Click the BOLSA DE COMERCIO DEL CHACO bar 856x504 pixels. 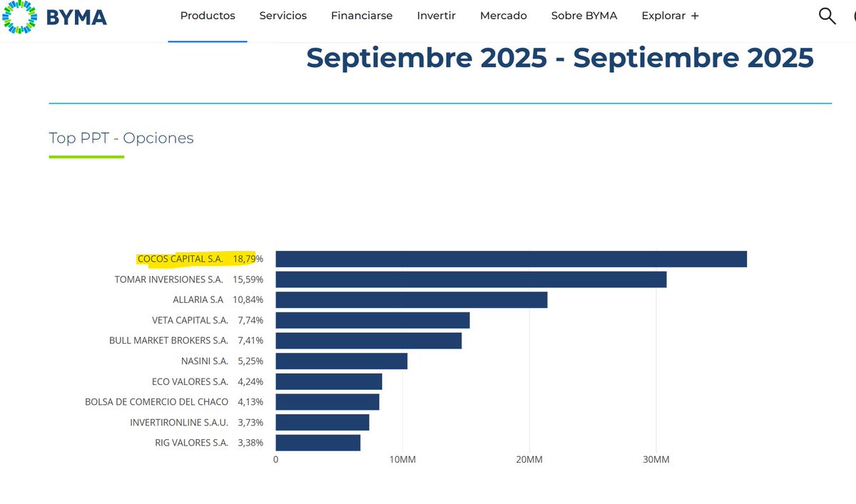point(327,402)
